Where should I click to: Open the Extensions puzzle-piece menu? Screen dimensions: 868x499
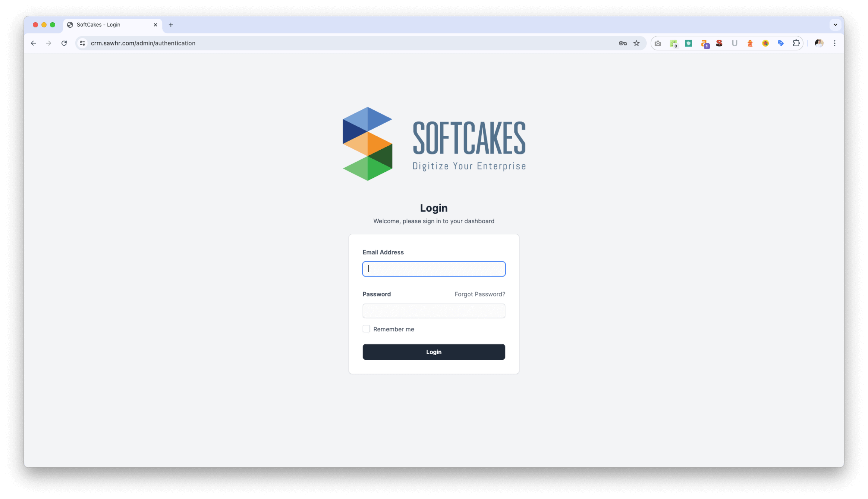pyautogui.click(x=796, y=43)
